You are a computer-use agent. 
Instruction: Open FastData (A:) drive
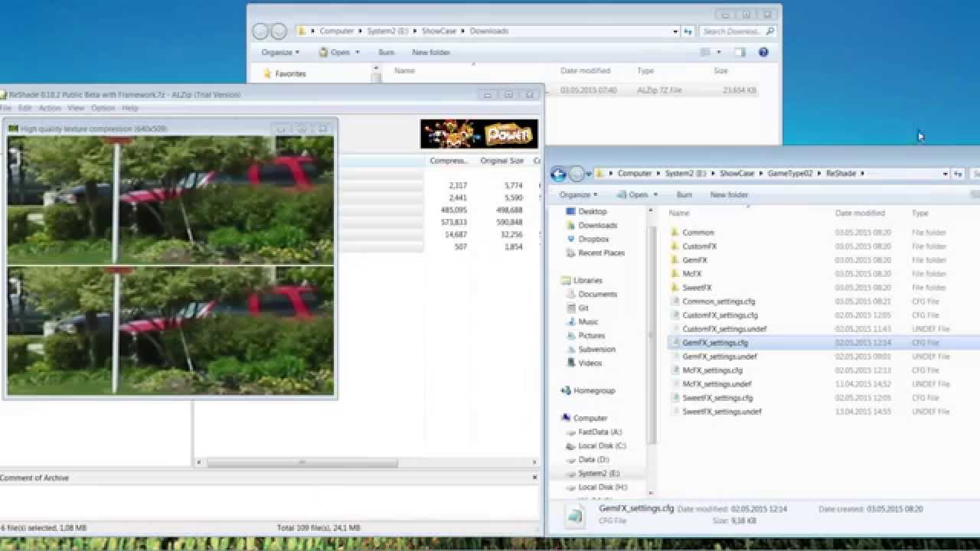[x=599, y=432]
